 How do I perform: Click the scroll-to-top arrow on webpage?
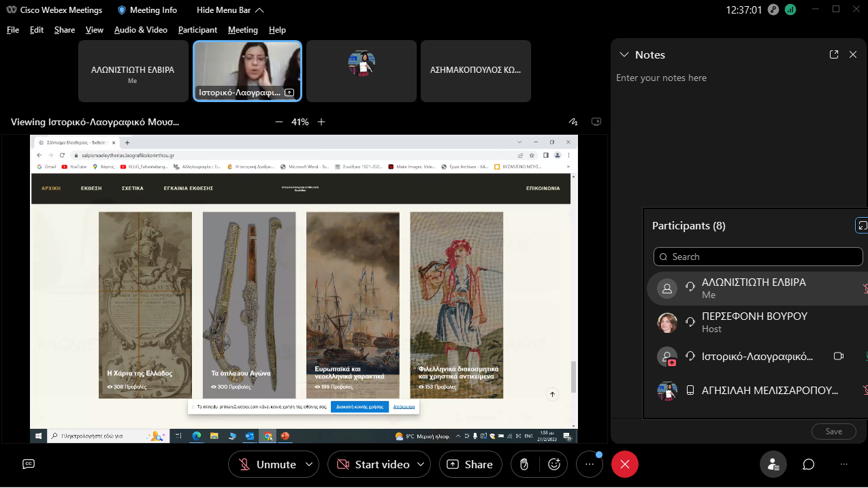tap(552, 394)
